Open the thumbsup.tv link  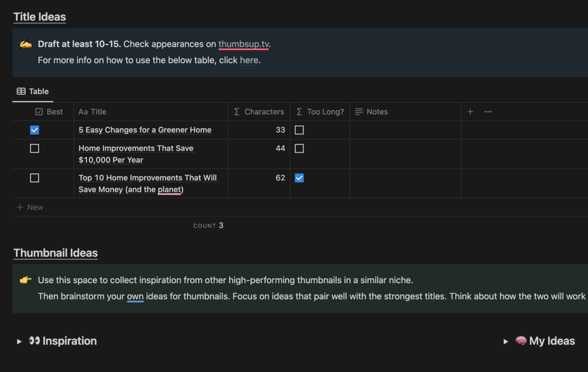(x=244, y=44)
